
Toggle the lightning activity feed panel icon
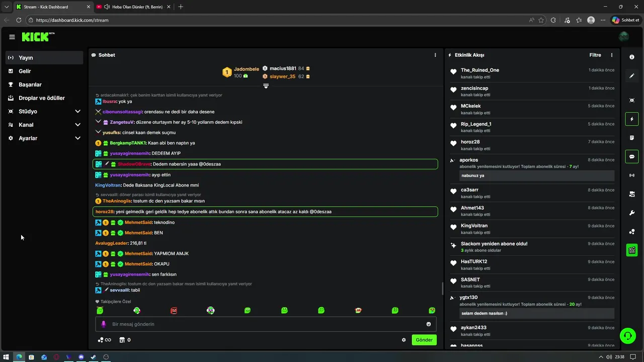[632, 119]
